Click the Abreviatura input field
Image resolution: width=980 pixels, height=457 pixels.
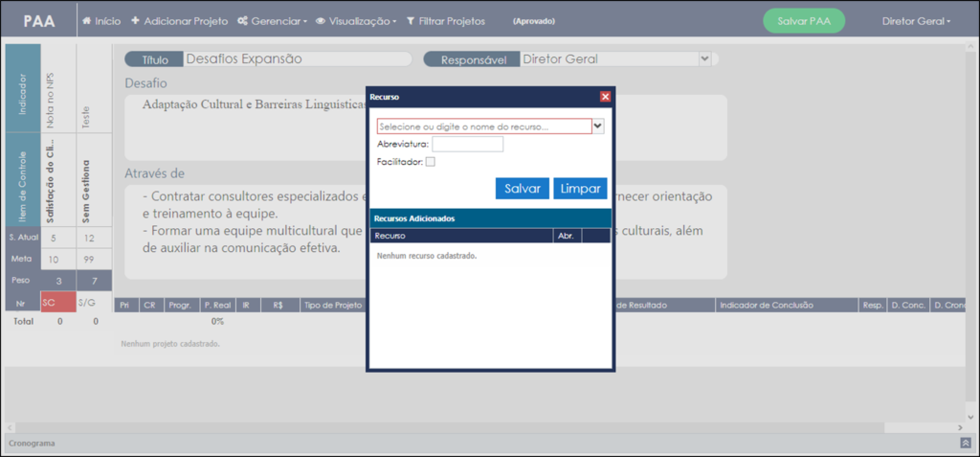[x=467, y=144]
